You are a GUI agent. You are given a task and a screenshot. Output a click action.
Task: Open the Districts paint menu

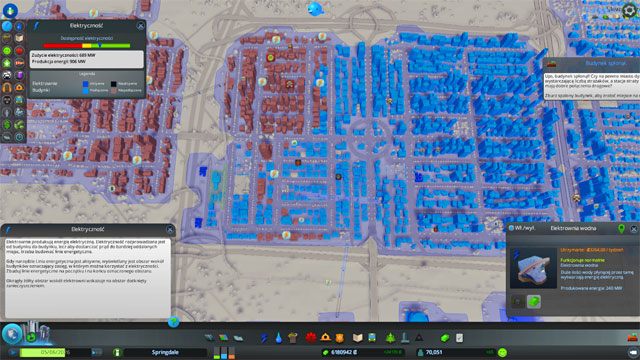click(x=238, y=338)
